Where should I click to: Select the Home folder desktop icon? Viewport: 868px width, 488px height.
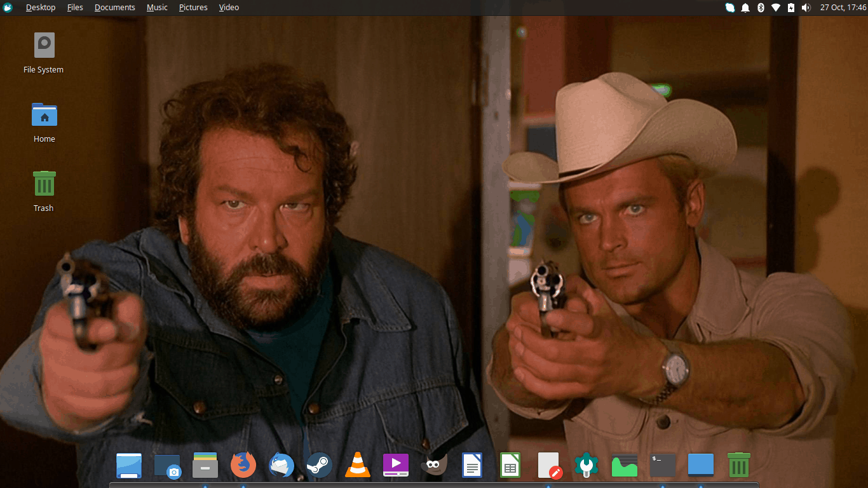[44, 115]
